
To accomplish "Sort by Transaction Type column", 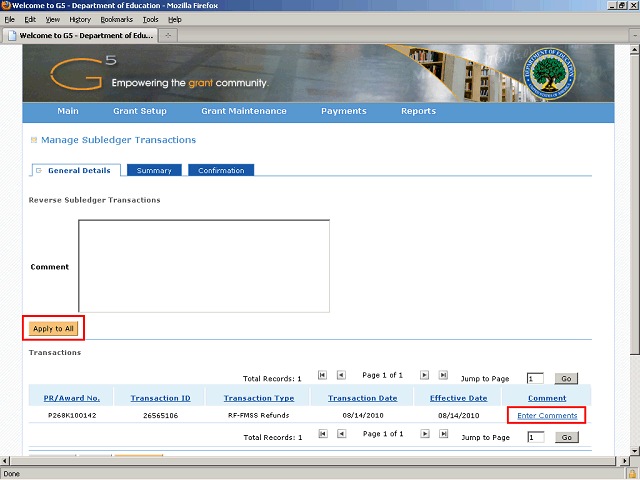I will (259, 398).
